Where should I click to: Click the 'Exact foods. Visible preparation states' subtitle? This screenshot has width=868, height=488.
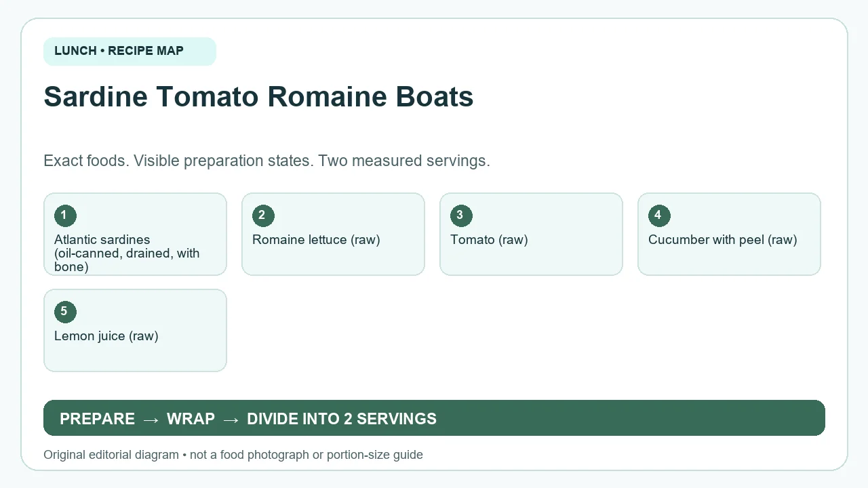267,161
